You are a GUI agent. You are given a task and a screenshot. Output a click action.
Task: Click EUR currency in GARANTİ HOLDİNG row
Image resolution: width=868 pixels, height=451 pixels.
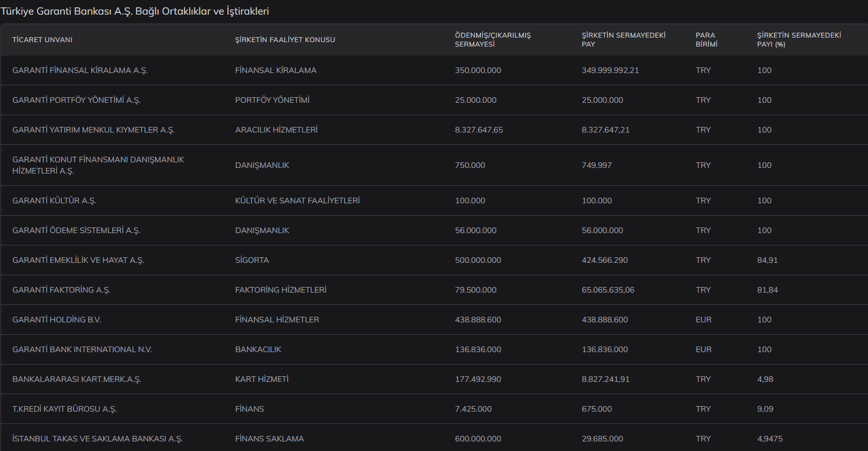703,320
